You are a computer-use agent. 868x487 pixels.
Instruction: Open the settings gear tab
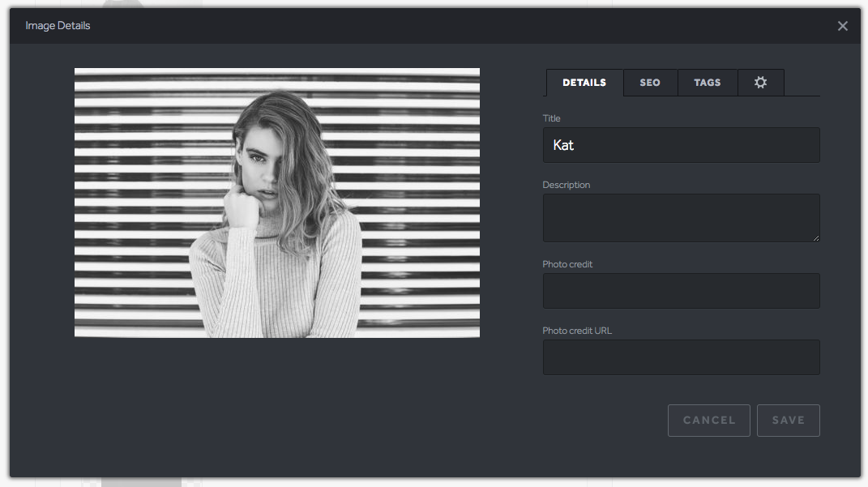(x=761, y=82)
